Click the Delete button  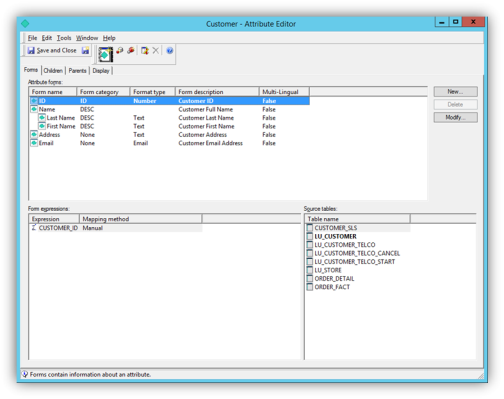[455, 104]
